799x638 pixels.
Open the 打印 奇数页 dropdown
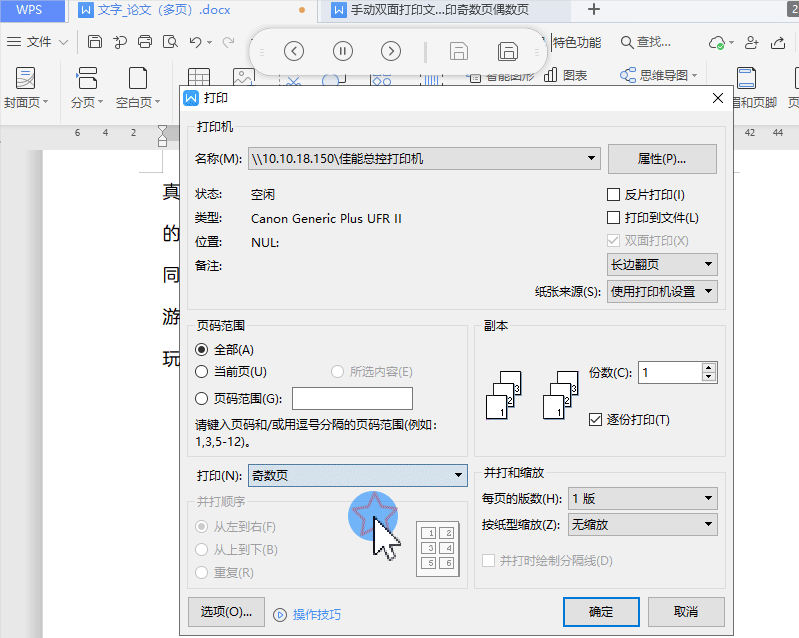click(x=458, y=476)
